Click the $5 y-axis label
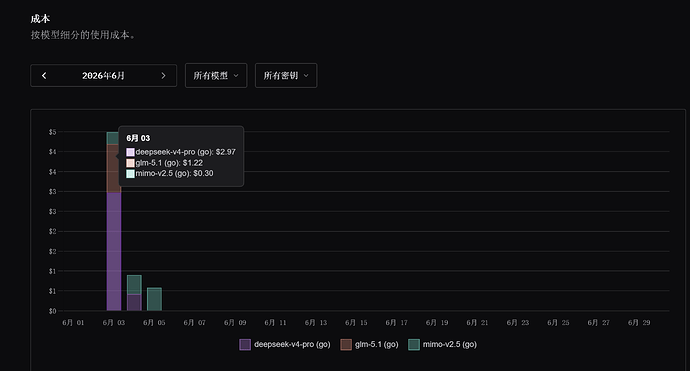The height and width of the screenshot is (371, 690). [53, 132]
